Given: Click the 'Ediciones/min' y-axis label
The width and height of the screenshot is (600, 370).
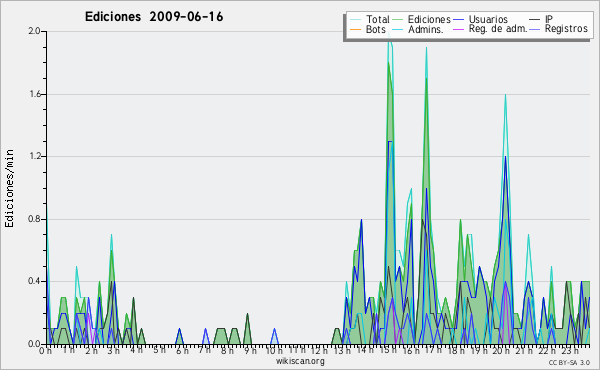Looking at the screenshot, I should 9,188.
